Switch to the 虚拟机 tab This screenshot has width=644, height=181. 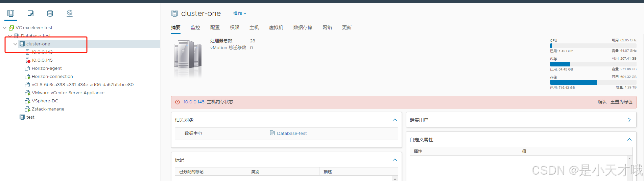[x=276, y=28]
